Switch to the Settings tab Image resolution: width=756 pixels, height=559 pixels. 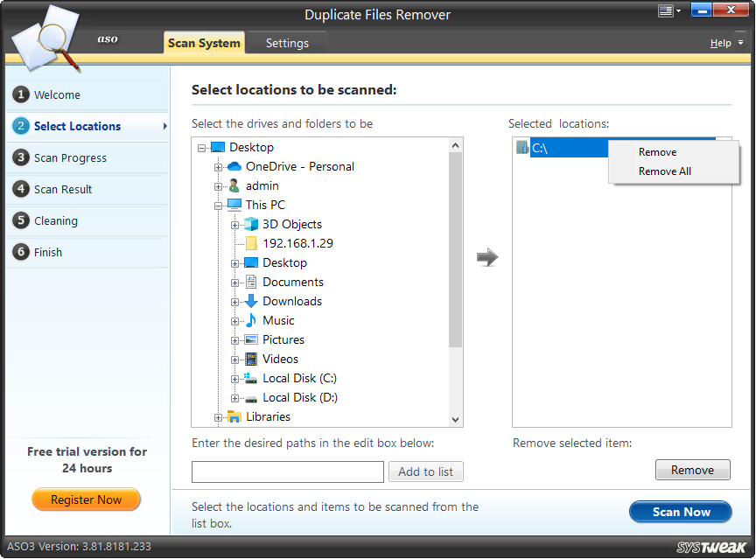pyautogui.click(x=286, y=42)
